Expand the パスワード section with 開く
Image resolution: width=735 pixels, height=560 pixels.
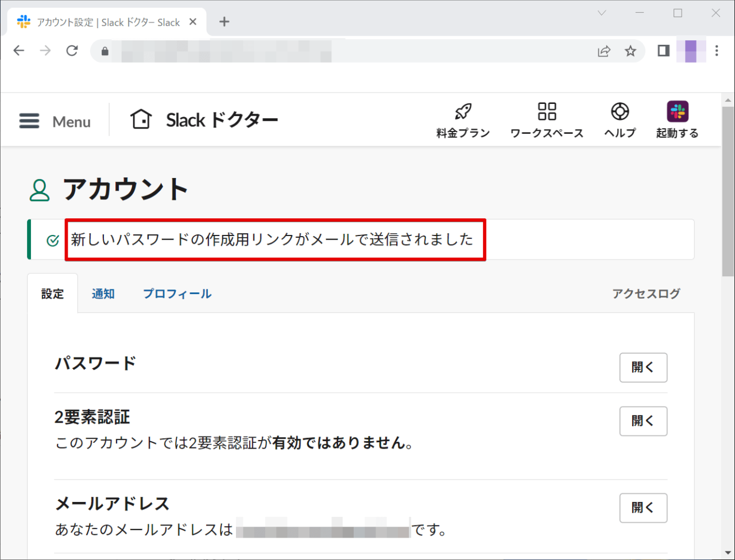[x=643, y=368]
